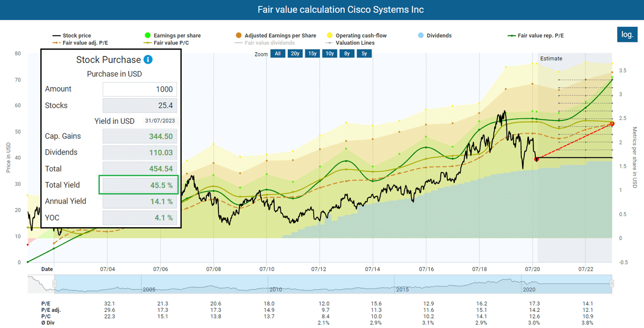Switch chart to logarithmic scale with log. button
The height and width of the screenshot is (328, 644).
click(x=627, y=34)
